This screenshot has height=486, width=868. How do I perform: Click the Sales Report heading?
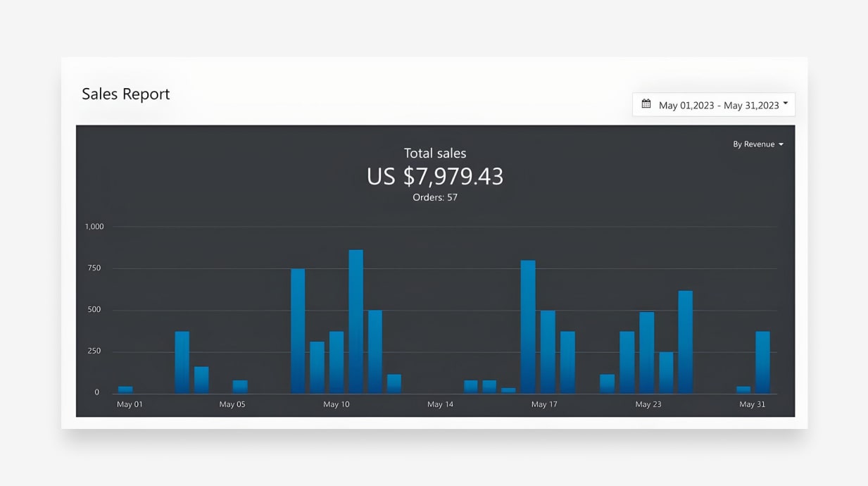126,94
